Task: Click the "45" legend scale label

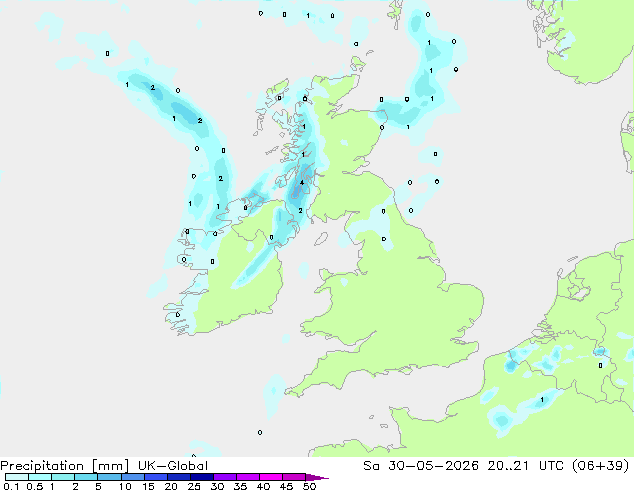Action: click(x=286, y=486)
